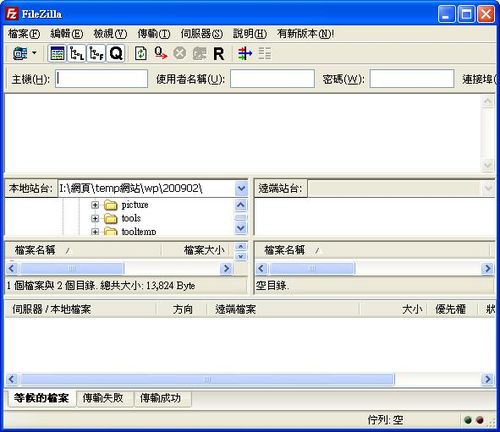Click remote file list left scroll arrow
Viewport: 500px width, 432px height.
261,268
